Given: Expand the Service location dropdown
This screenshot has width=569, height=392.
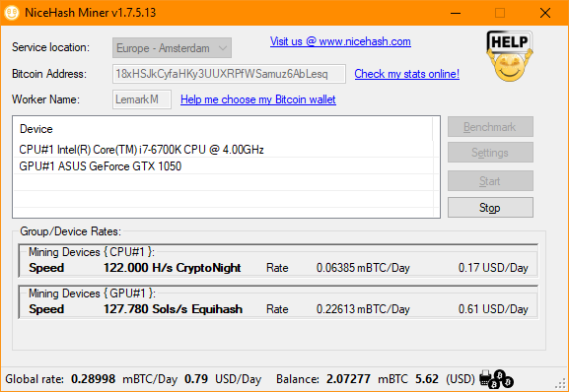Looking at the screenshot, I should pyautogui.click(x=172, y=48).
